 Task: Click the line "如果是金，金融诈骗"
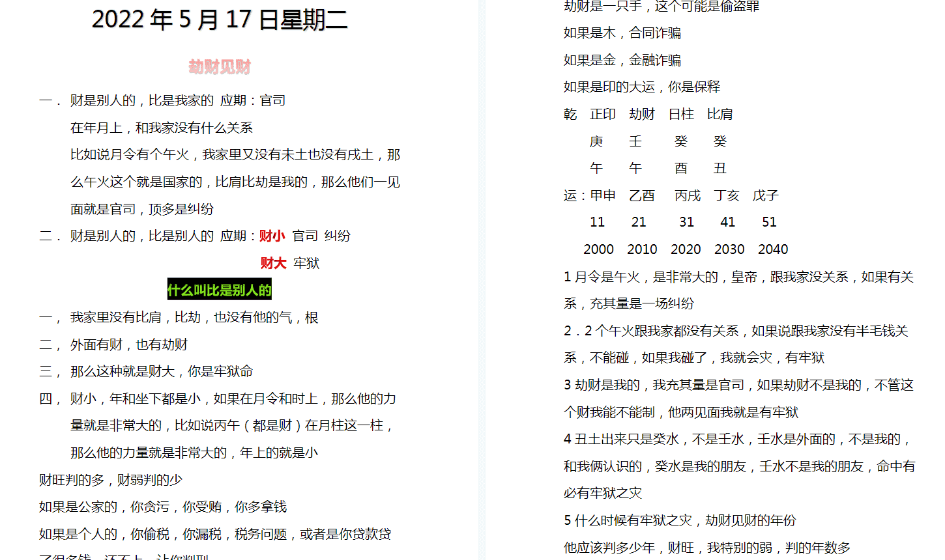(x=622, y=60)
